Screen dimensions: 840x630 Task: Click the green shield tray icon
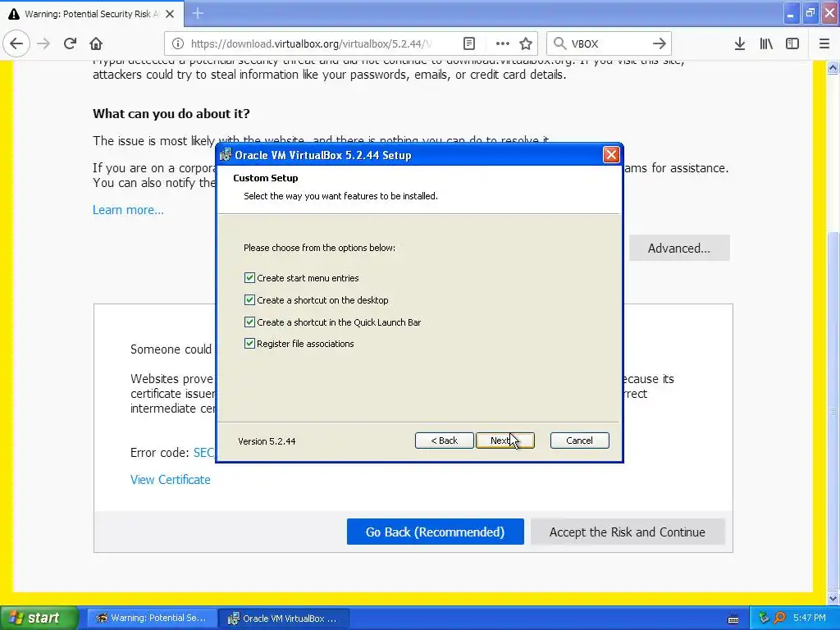[764, 618]
